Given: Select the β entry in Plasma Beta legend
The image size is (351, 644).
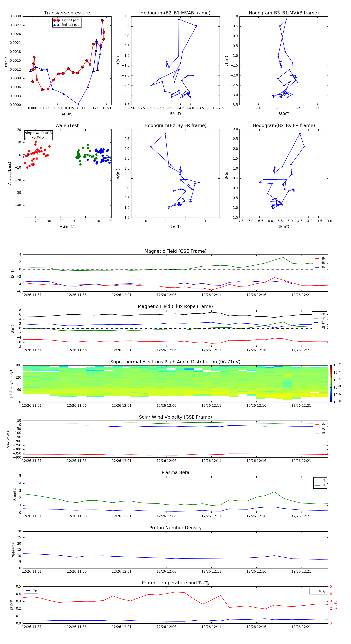Looking at the screenshot, I should pos(321,486).
